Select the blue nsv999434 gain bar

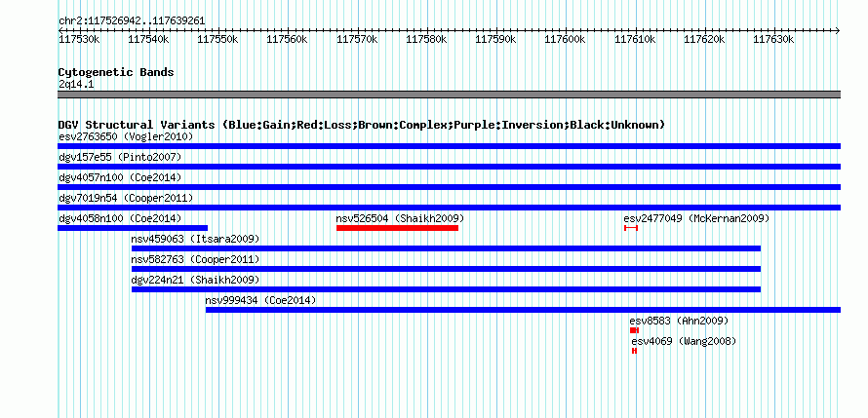click(523, 310)
